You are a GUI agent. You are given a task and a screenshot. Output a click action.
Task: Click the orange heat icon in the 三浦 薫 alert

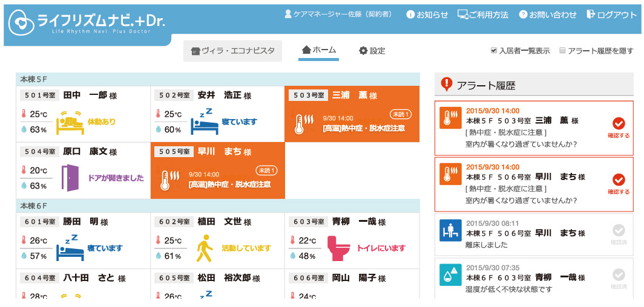click(450, 118)
